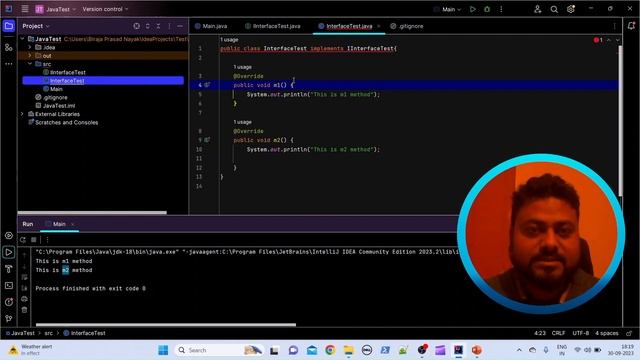Show hidden editor tabs list
The width and height of the screenshot is (640, 360).
tap(614, 26)
